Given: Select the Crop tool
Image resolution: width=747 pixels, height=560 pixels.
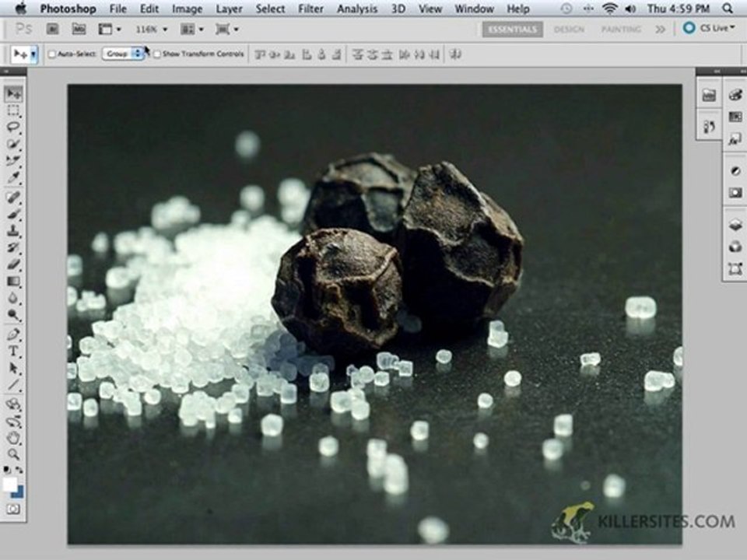Looking at the screenshot, I should tap(13, 161).
